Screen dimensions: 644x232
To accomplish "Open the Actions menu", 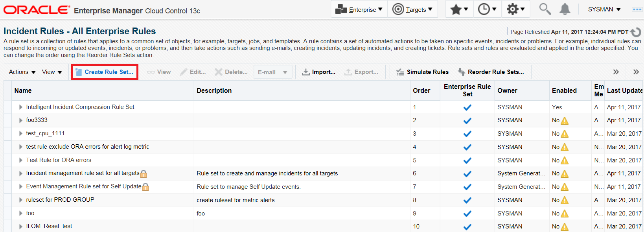I will 22,72.
